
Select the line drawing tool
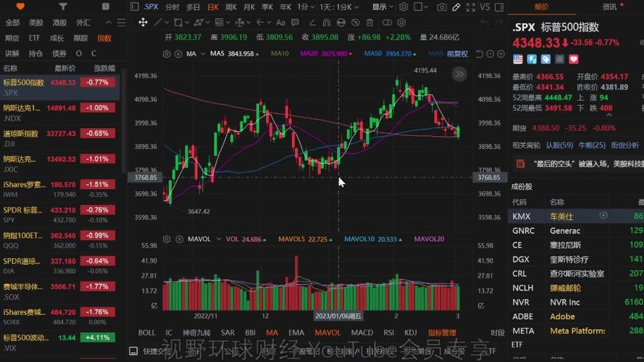(157, 22)
